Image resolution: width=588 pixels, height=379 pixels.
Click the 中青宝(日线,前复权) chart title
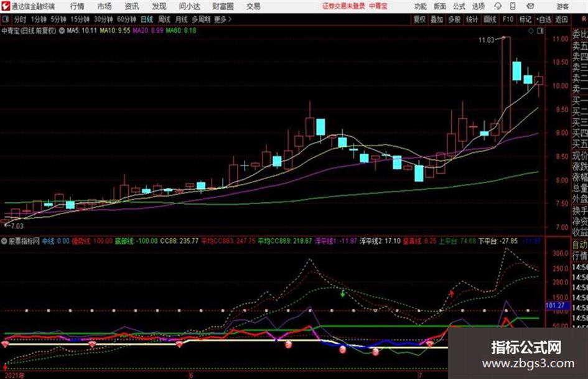click(29, 30)
